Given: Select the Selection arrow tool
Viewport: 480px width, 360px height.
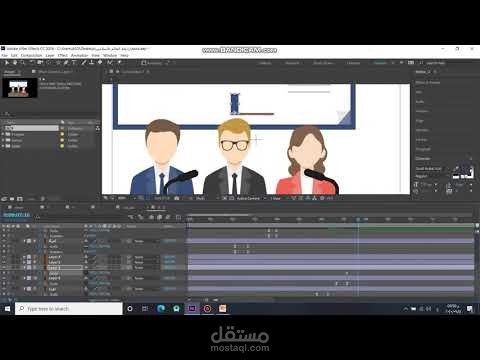Looking at the screenshot, I should [x=6, y=63].
